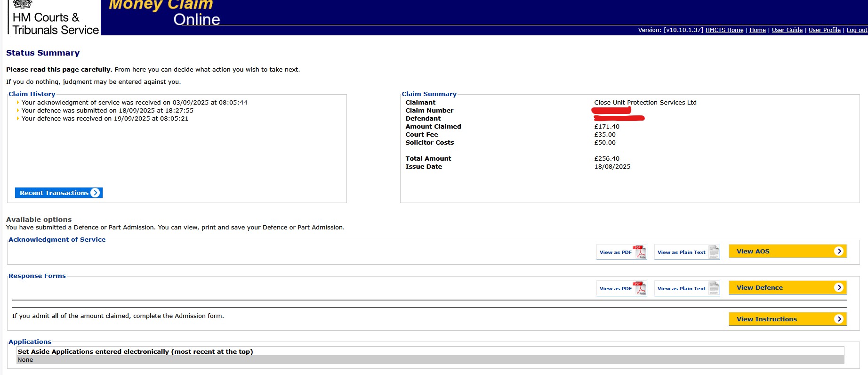Select the acknowledgment of service received history entry
Image resolution: width=868 pixels, height=375 pixels.
pos(134,102)
